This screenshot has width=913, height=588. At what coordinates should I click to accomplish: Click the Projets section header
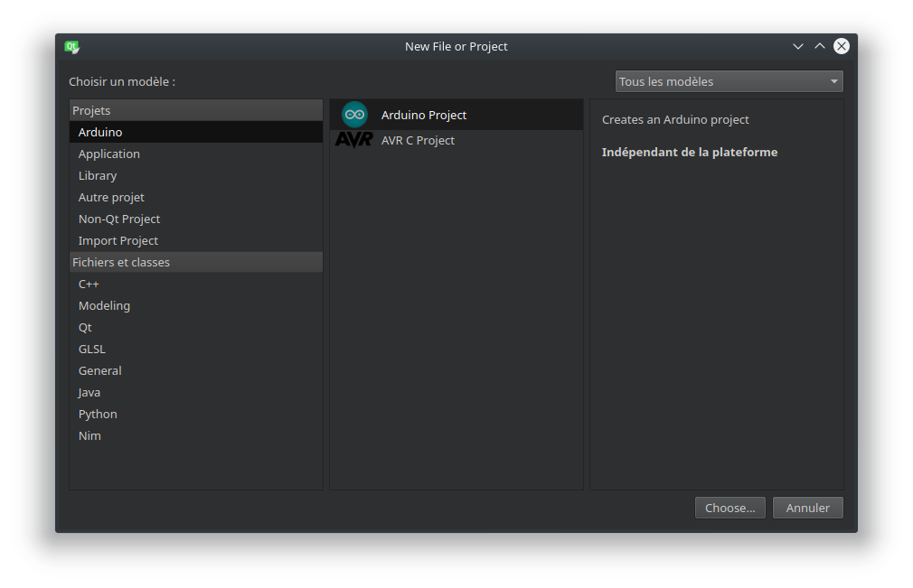tap(196, 110)
